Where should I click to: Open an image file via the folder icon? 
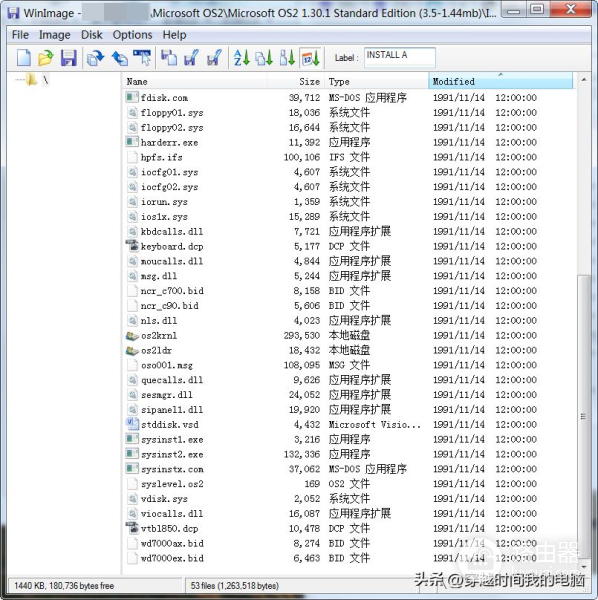pos(46,58)
